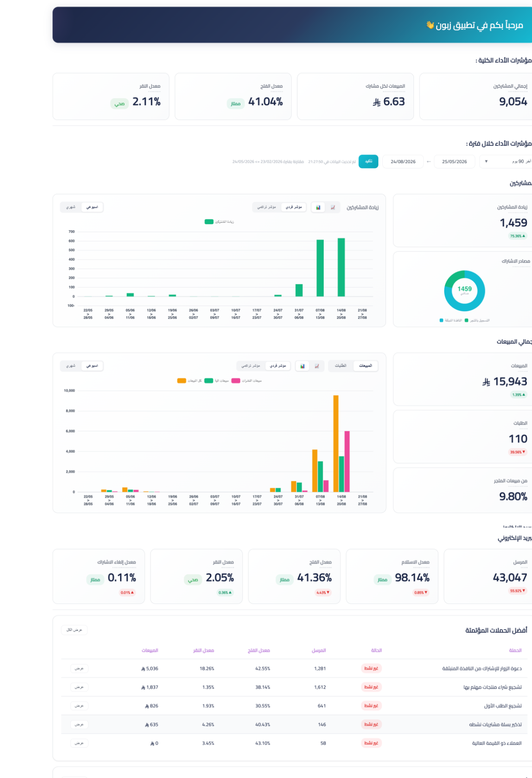Click the 15,943 sales value
The image size is (532, 778).
[x=510, y=382]
